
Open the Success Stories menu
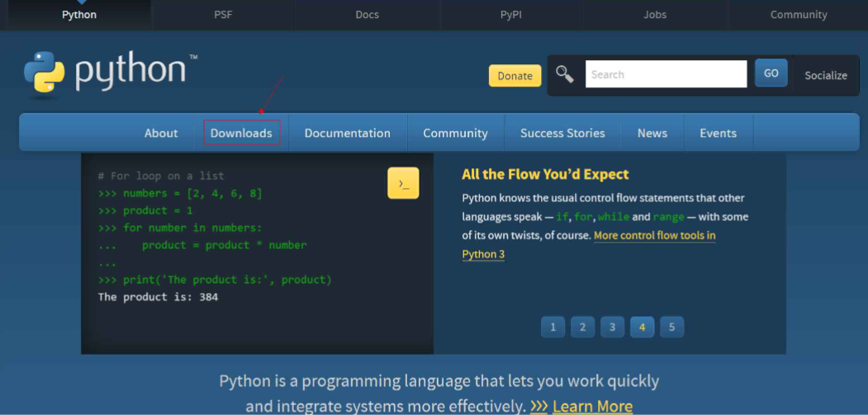pos(562,133)
